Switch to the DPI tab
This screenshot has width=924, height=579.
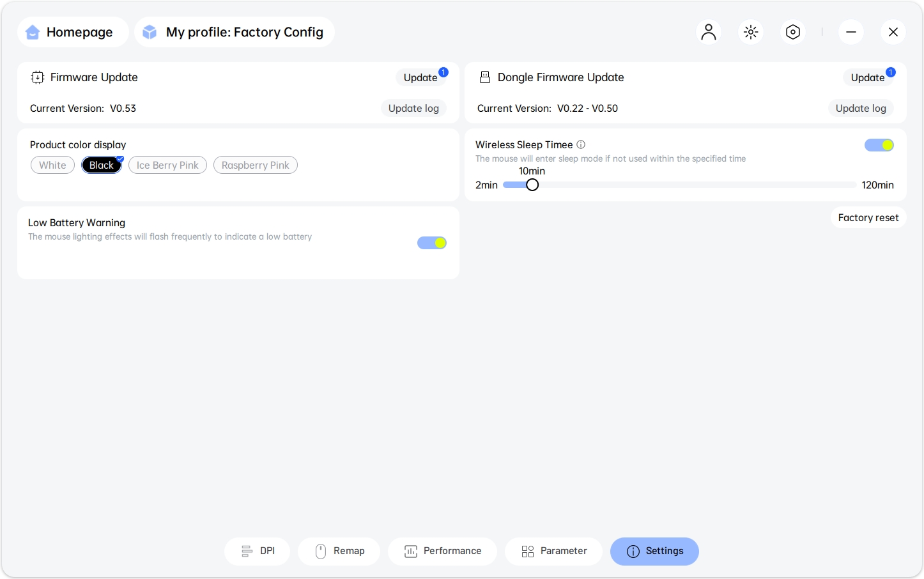pyautogui.click(x=258, y=551)
